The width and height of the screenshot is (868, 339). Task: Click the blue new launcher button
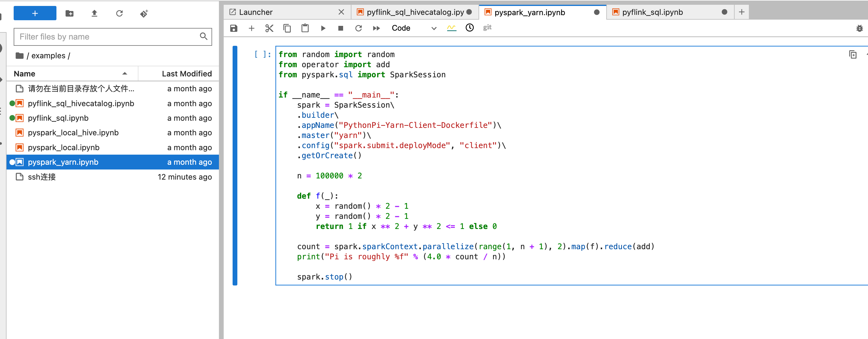pyautogui.click(x=35, y=13)
